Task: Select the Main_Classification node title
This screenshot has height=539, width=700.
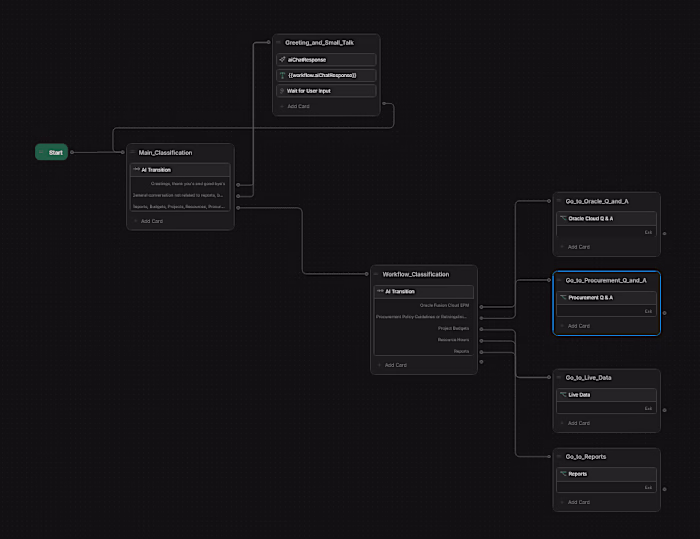Action: [x=165, y=152]
